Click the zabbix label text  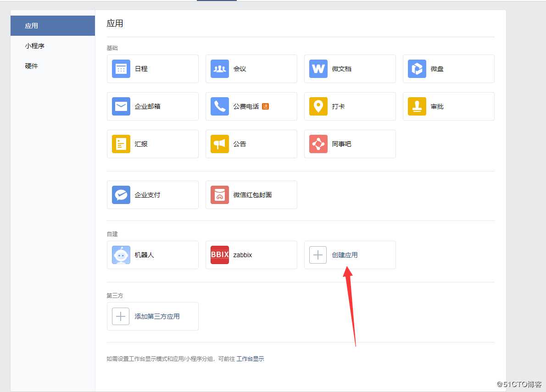click(242, 255)
